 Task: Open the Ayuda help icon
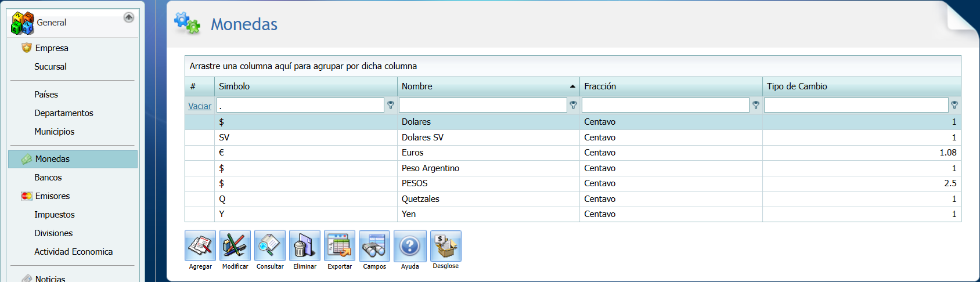tap(410, 246)
